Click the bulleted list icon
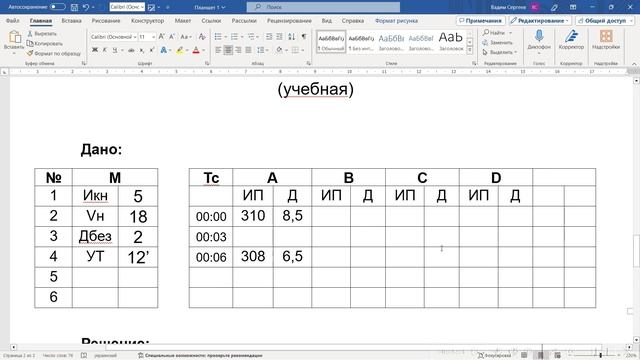 (218, 37)
